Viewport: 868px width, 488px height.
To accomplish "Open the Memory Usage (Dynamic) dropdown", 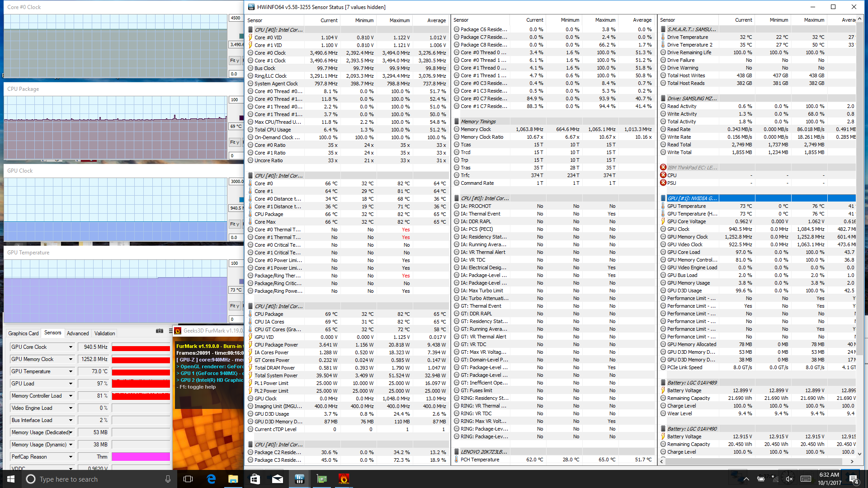I will [71, 445].
